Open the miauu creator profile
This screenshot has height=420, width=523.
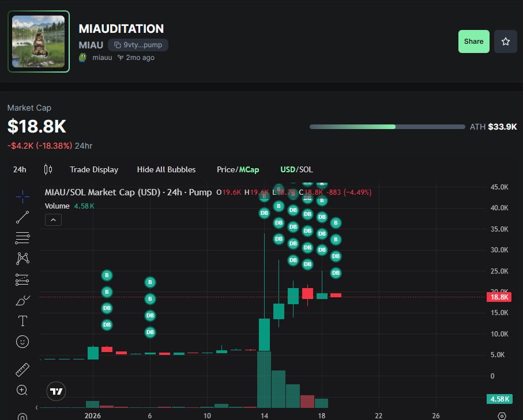click(x=102, y=58)
